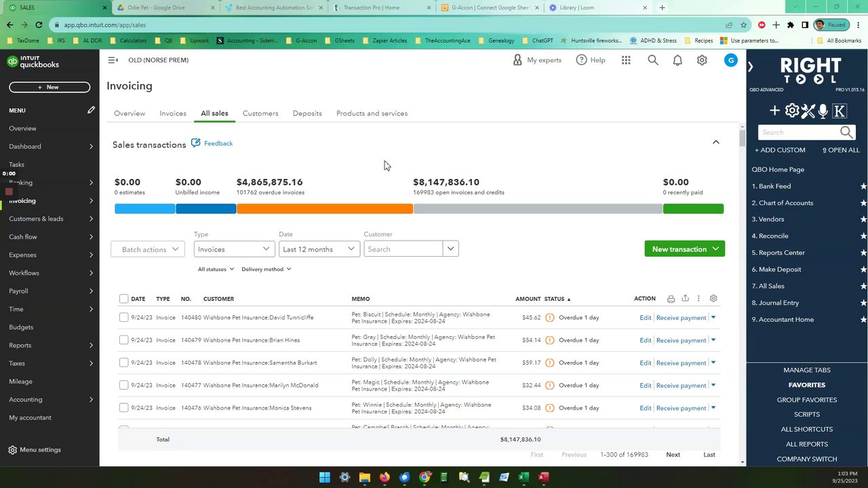The image size is (868, 488).
Task: Click Edit for invoice 140479
Action: coord(646,340)
